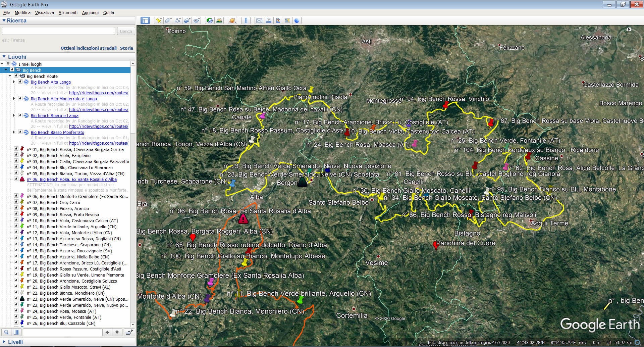644x347 pixels.
Task: Click the Cerca search button
Action: coord(126,31)
